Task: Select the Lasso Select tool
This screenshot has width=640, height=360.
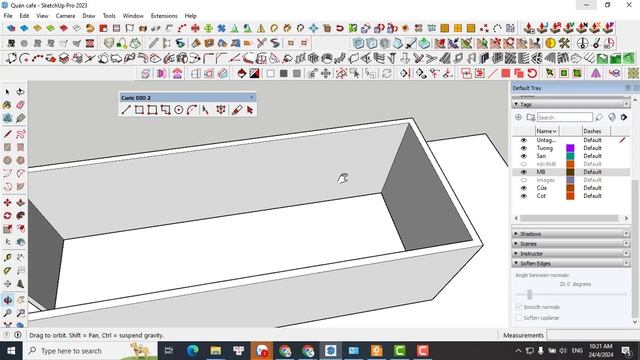Action: tap(20, 92)
